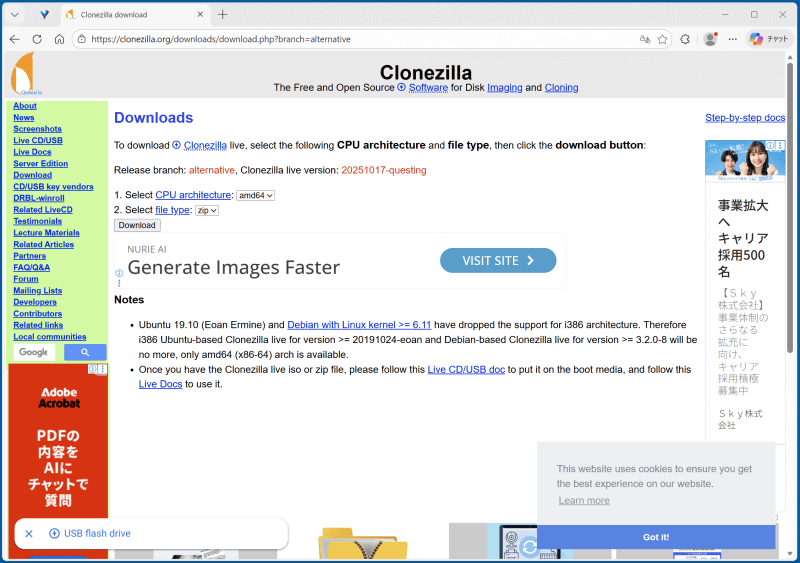Open a new browser tab
The height and width of the screenshot is (563, 800).
pyautogui.click(x=222, y=14)
